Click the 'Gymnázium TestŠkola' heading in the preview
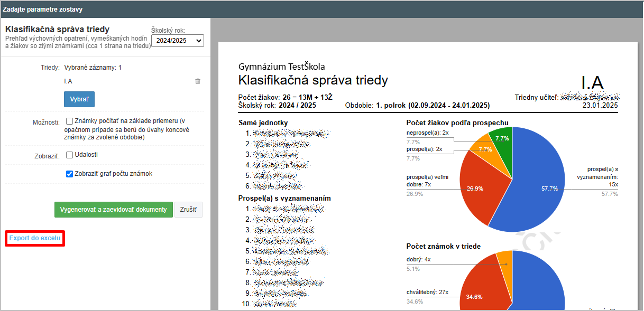Screen dimensions: 644x311 pos(282,67)
